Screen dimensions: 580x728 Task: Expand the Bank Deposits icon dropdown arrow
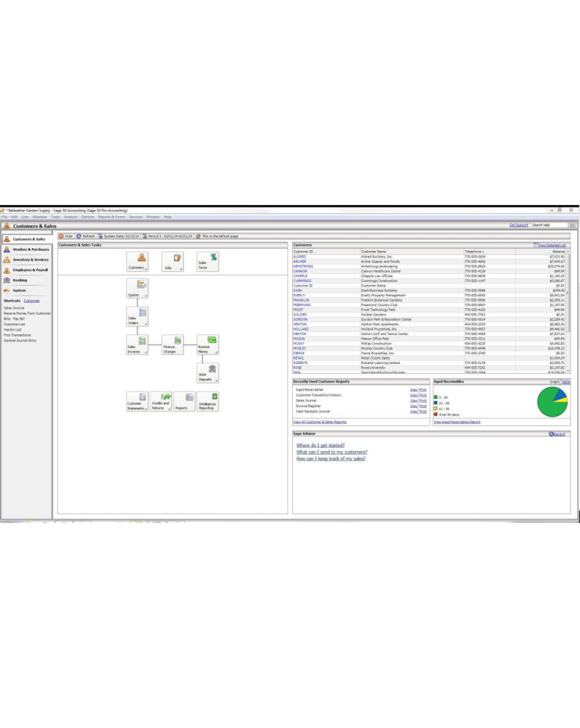coord(216,381)
